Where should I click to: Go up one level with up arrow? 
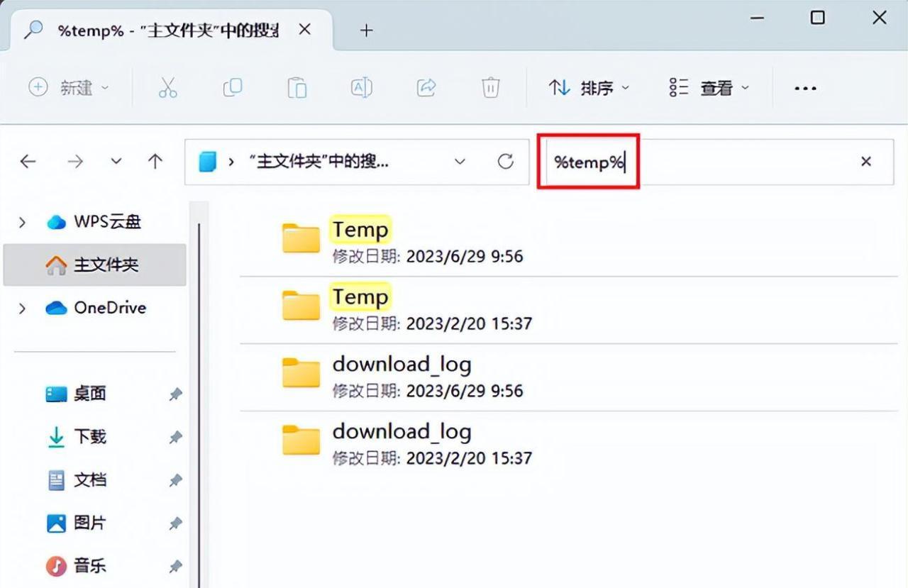(x=155, y=162)
